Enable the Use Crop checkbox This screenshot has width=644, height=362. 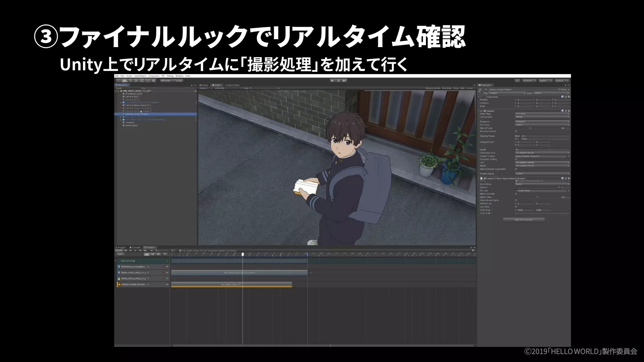[x=516, y=207]
